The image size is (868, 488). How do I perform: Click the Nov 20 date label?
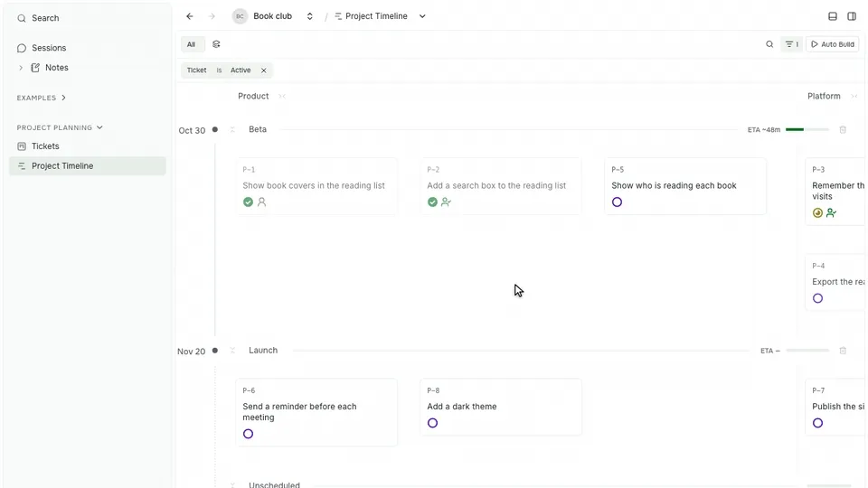[191, 352]
